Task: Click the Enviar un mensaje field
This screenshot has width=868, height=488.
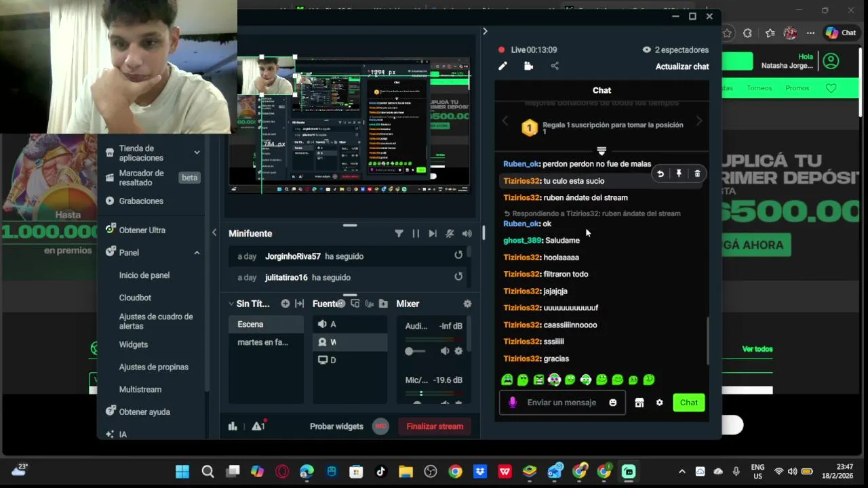Action: tap(561, 403)
